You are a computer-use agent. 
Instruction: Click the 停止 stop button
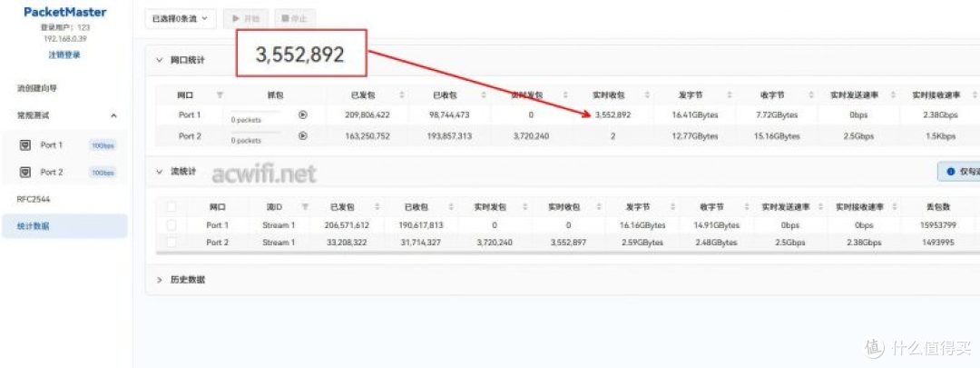point(294,19)
